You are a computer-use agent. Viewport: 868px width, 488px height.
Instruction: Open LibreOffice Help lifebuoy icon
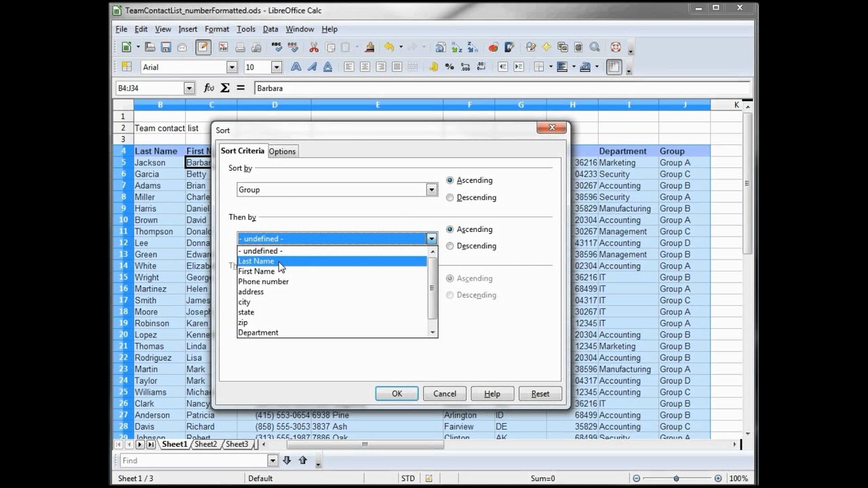(616, 47)
